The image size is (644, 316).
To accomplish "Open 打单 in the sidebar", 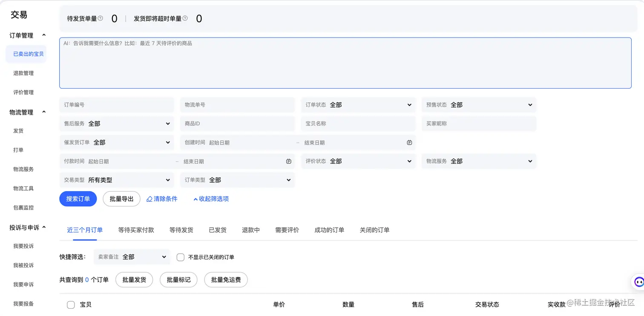I will [x=18, y=150].
